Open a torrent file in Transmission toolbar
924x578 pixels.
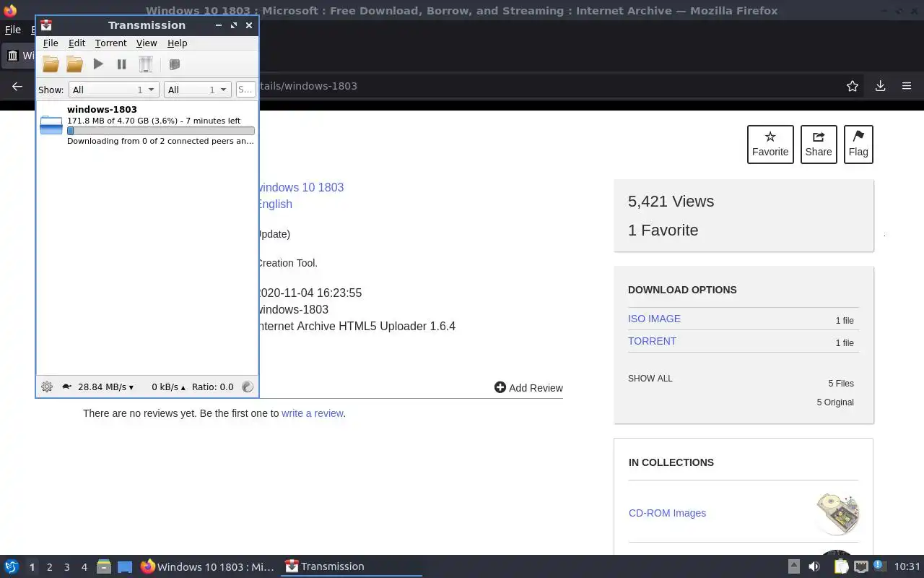(x=51, y=64)
